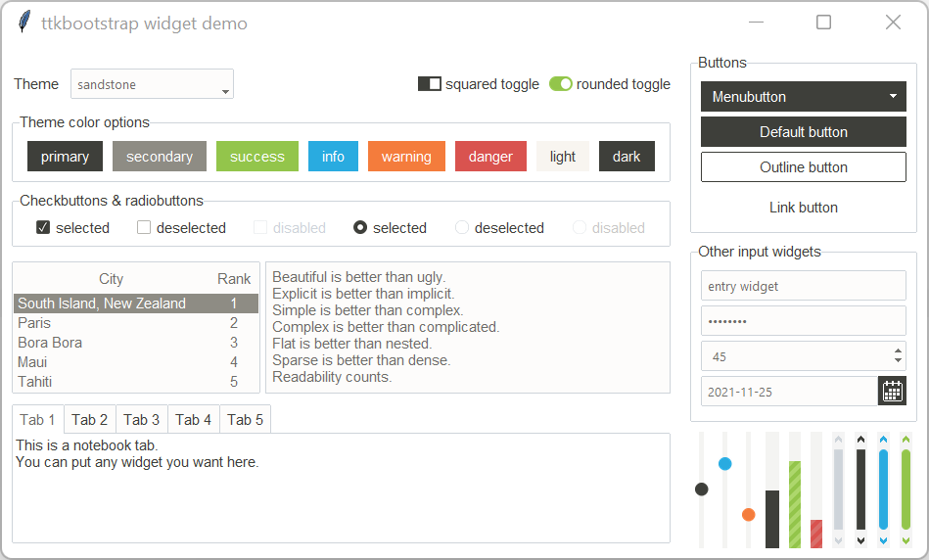Select Tab 4
Image resolution: width=929 pixels, height=560 pixels.
193,420
